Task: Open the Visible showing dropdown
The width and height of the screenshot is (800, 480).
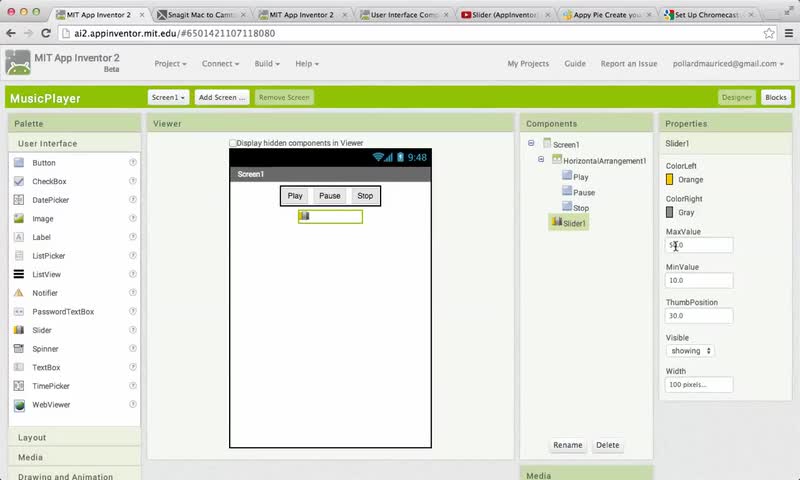Action: point(690,351)
